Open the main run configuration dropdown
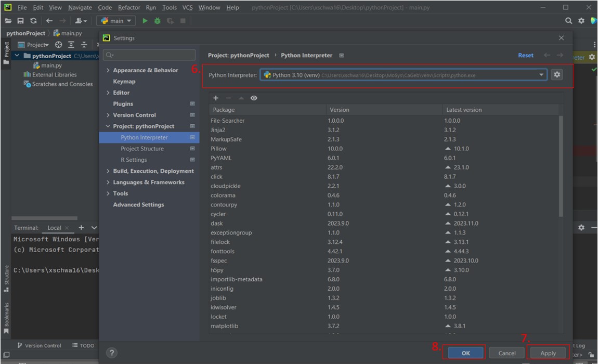Viewport: 598px width, 364px height. 116,21
